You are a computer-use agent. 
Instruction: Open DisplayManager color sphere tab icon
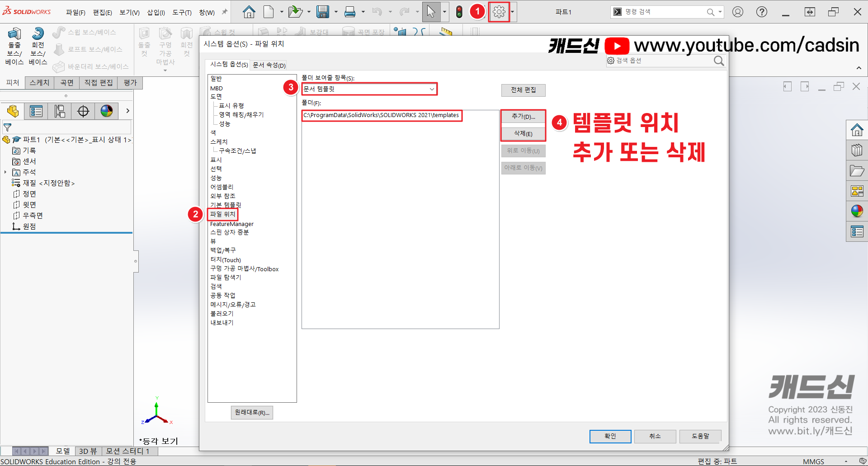[107, 111]
